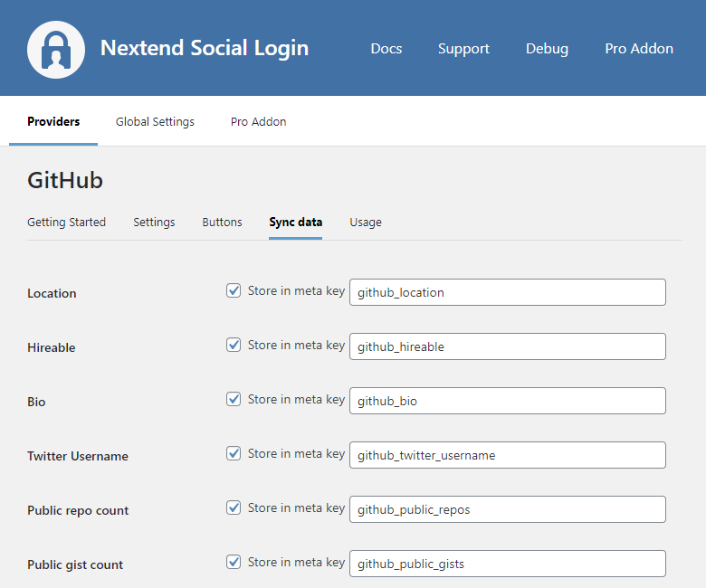This screenshot has width=706, height=588.
Task: Go to Pro Addon in header
Action: 639,49
